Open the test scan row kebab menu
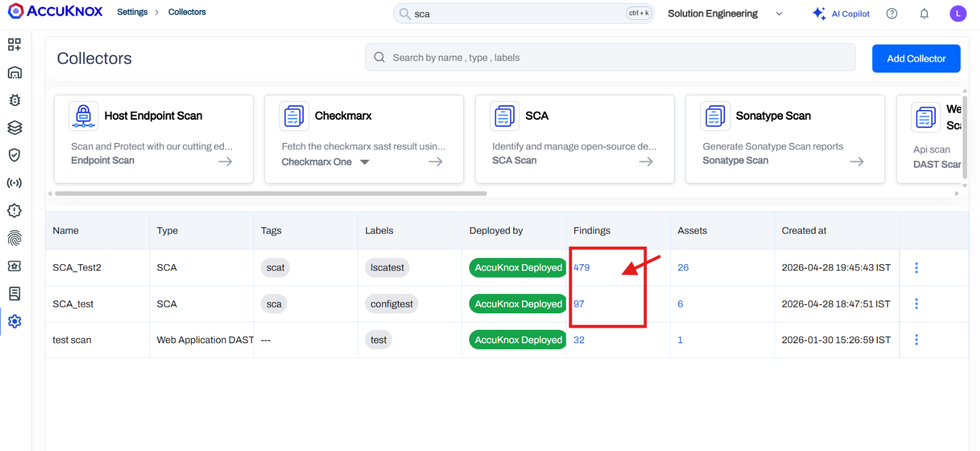 point(916,340)
